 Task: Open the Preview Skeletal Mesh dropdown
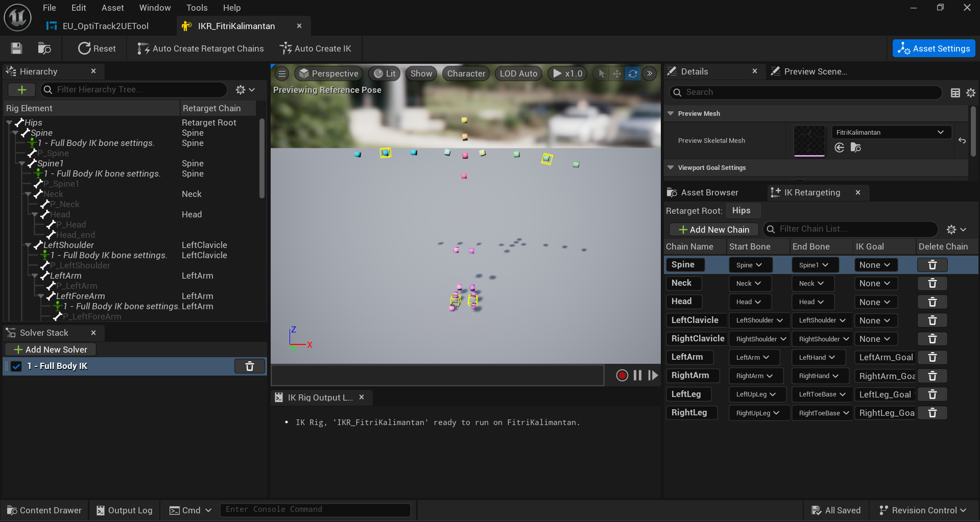point(891,132)
